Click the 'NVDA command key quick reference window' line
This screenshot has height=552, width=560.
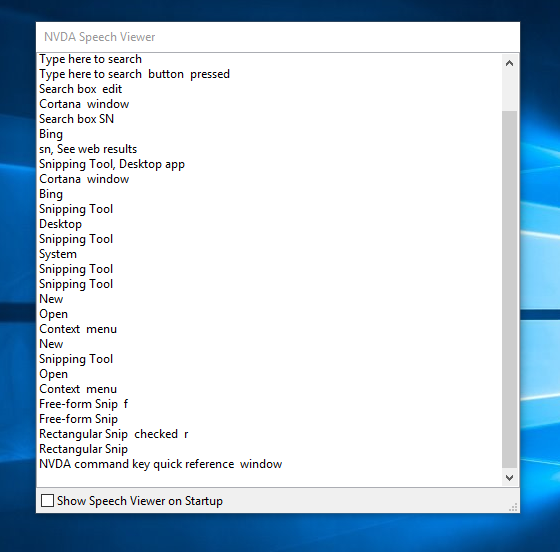coord(160,464)
